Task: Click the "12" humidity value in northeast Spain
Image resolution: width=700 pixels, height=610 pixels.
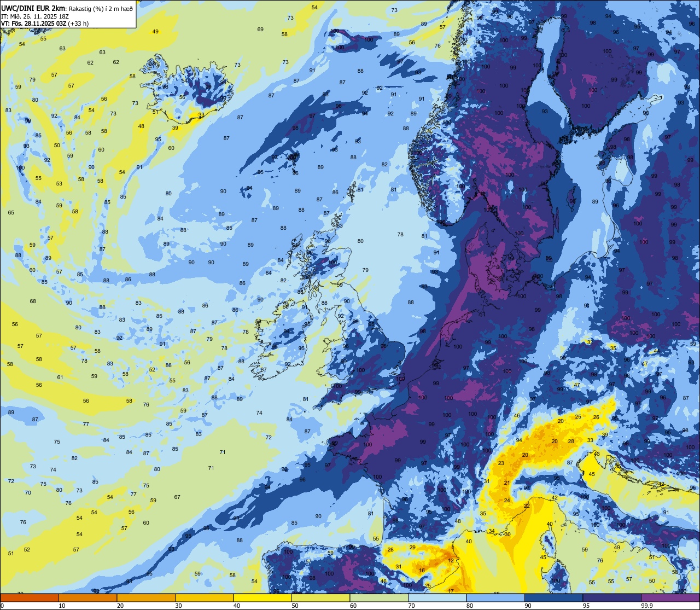Action: (451, 561)
